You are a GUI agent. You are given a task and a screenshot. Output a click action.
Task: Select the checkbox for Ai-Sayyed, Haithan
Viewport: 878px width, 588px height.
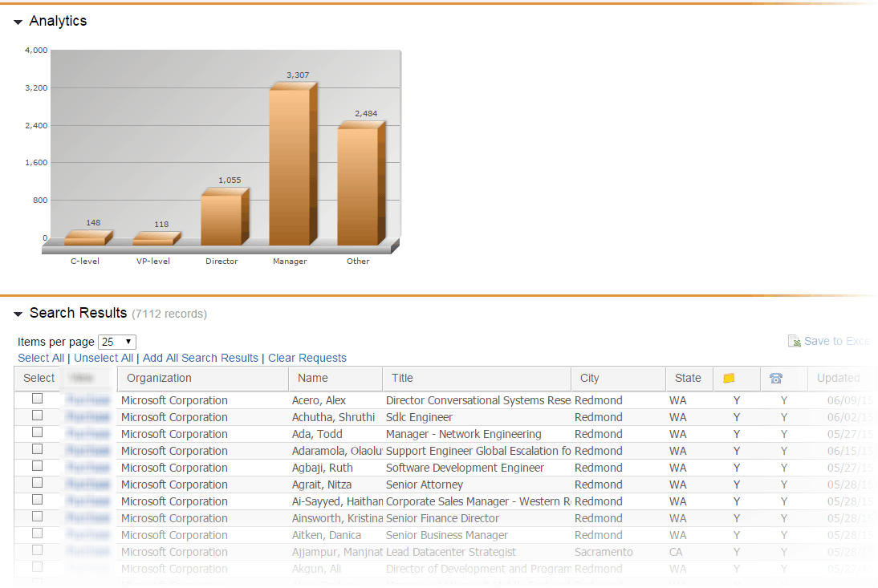pos(38,499)
